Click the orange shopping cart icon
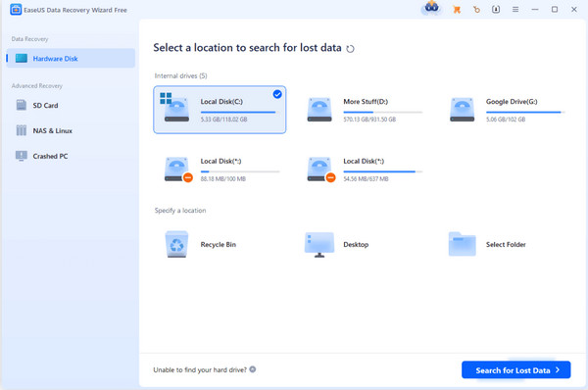This screenshot has height=390, width=588. tap(457, 10)
